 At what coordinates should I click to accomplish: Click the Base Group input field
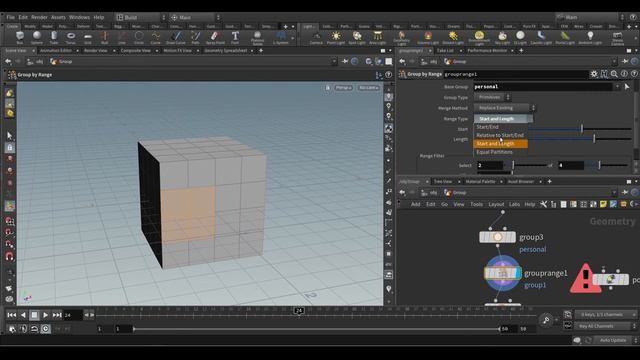543,87
